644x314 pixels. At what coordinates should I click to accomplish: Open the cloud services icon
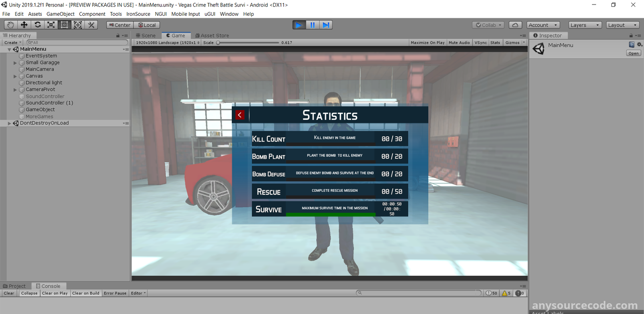(x=515, y=25)
